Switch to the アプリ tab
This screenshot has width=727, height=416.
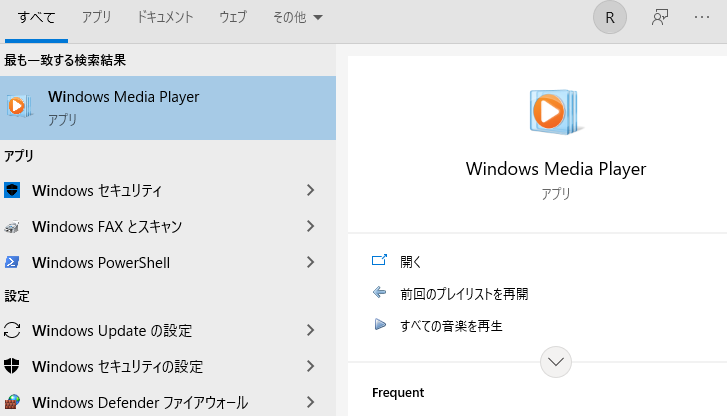point(96,18)
